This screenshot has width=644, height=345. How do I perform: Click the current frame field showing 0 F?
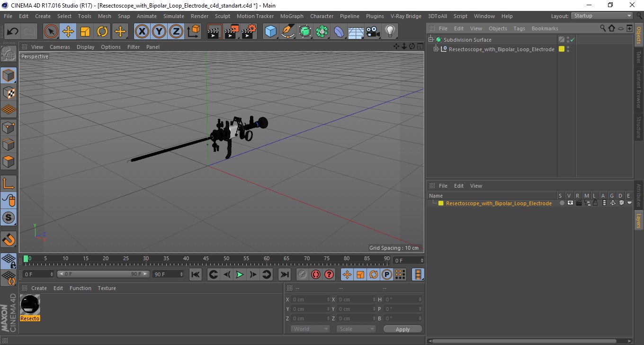(x=409, y=261)
